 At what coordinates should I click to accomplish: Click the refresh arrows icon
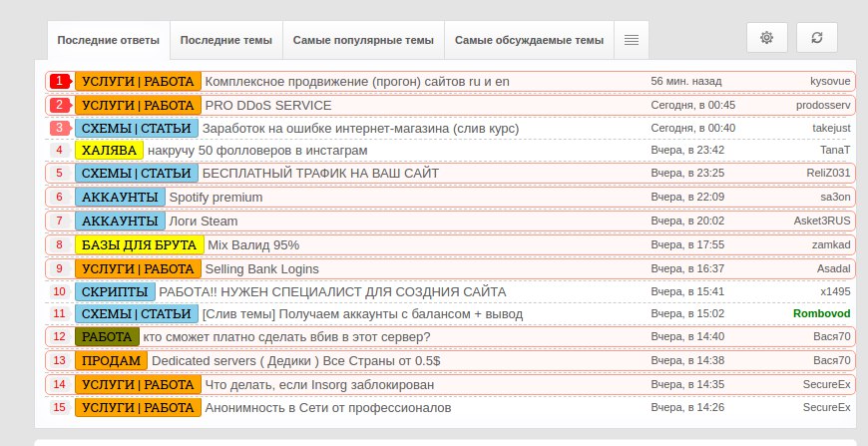click(816, 38)
